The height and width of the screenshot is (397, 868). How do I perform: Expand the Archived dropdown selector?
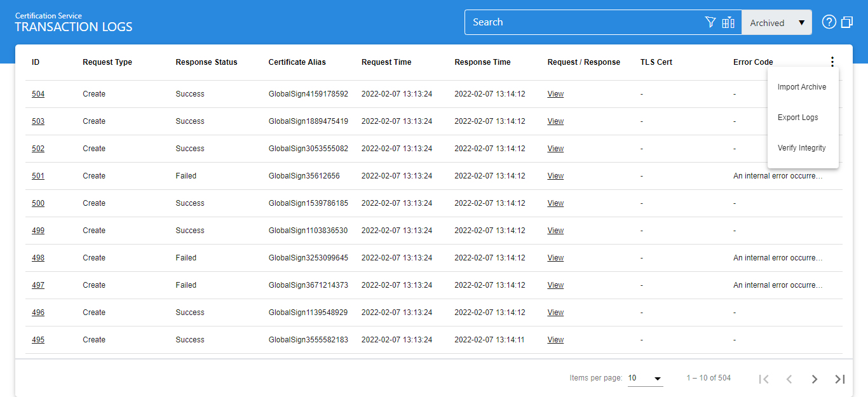point(776,23)
